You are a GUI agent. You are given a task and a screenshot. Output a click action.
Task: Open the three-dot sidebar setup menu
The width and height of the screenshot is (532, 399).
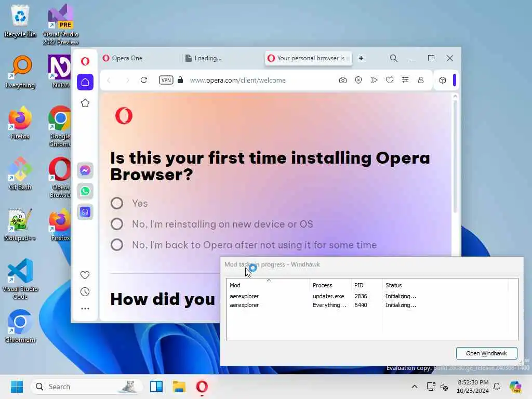pos(85,309)
